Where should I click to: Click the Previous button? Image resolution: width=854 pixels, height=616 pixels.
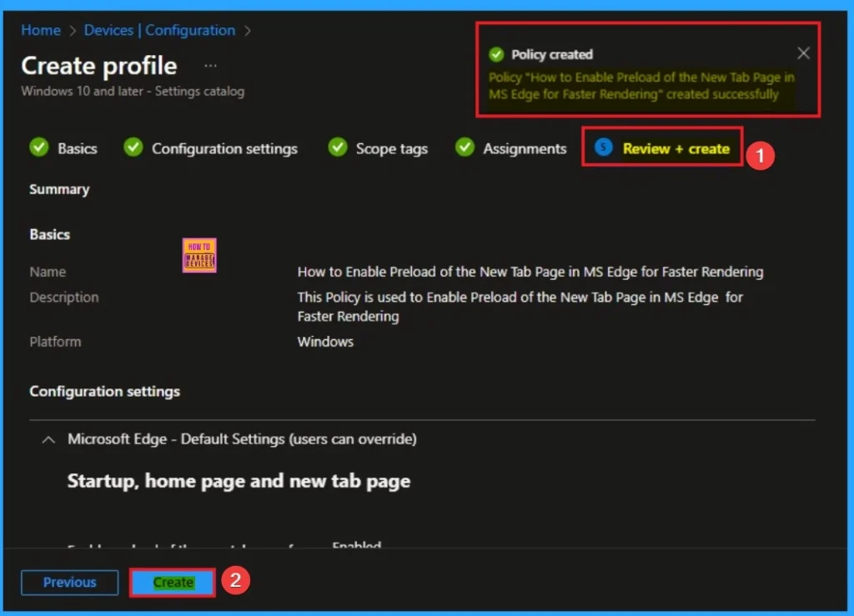point(70,583)
